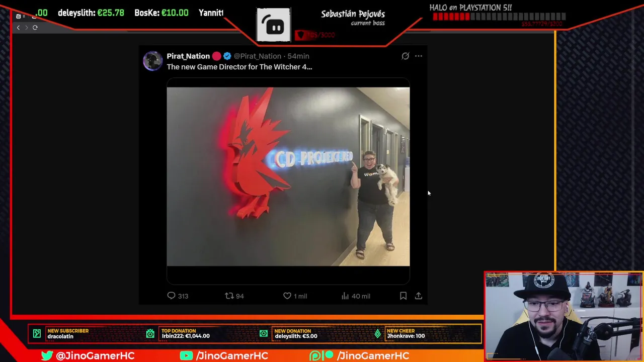The width and height of the screenshot is (644, 362).
Task: Repost the tweet with 94 reposts
Action: click(234, 296)
